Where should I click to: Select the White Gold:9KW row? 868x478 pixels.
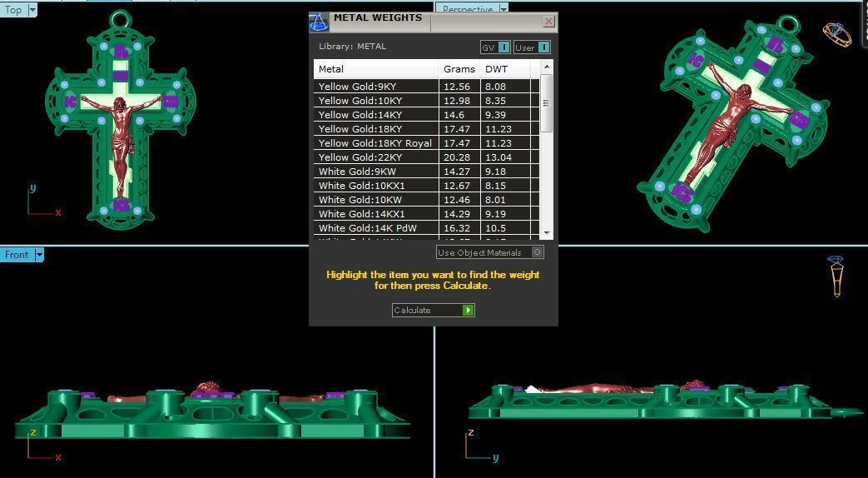coord(426,172)
